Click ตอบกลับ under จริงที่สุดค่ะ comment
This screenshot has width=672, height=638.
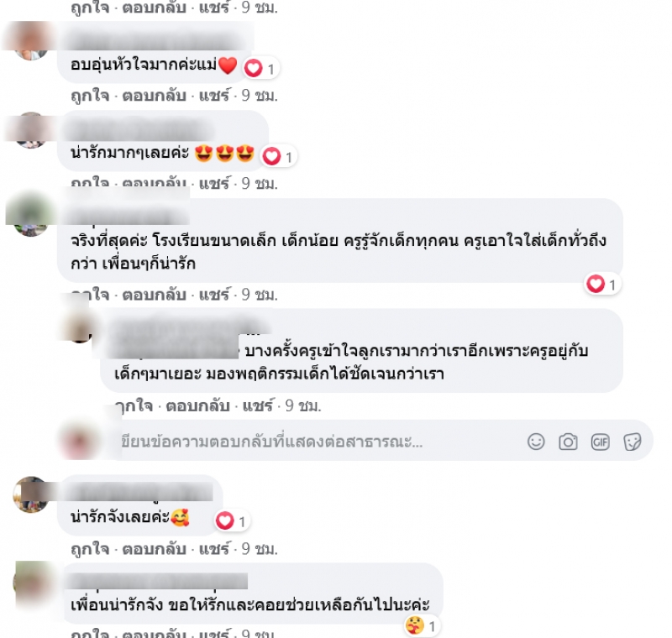[155, 295]
